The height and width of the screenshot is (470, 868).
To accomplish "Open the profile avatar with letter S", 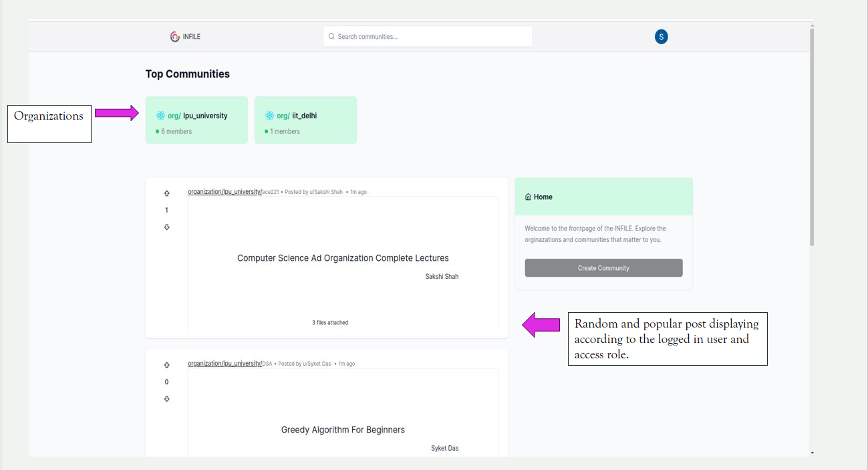I will [661, 37].
